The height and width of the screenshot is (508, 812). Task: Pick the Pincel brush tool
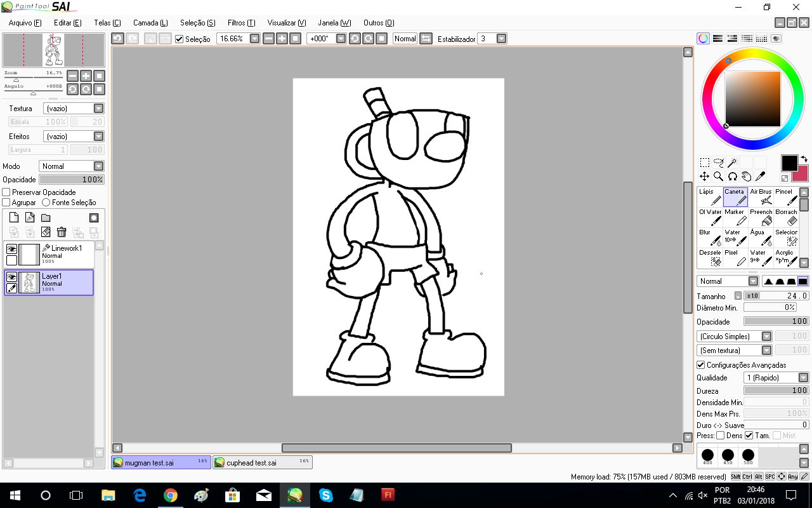tap(785, 197)
